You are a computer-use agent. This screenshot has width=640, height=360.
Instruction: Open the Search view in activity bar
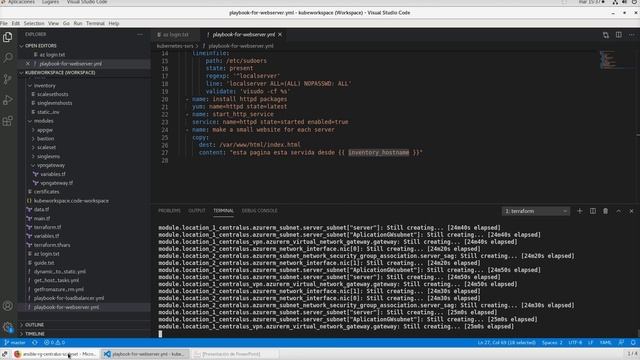coord(8,58)
